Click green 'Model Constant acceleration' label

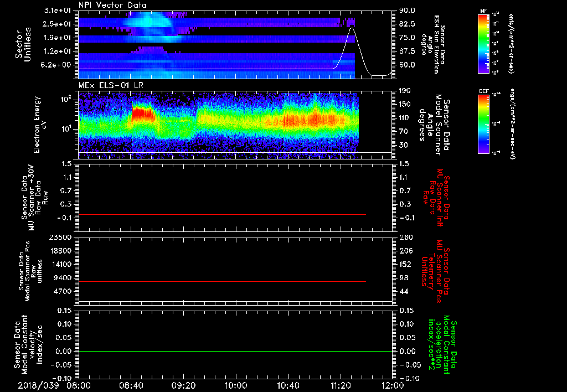442,345
